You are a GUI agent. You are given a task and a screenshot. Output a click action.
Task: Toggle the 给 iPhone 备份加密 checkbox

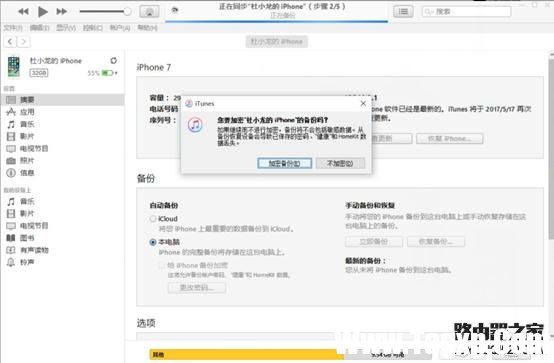(161, 265)
